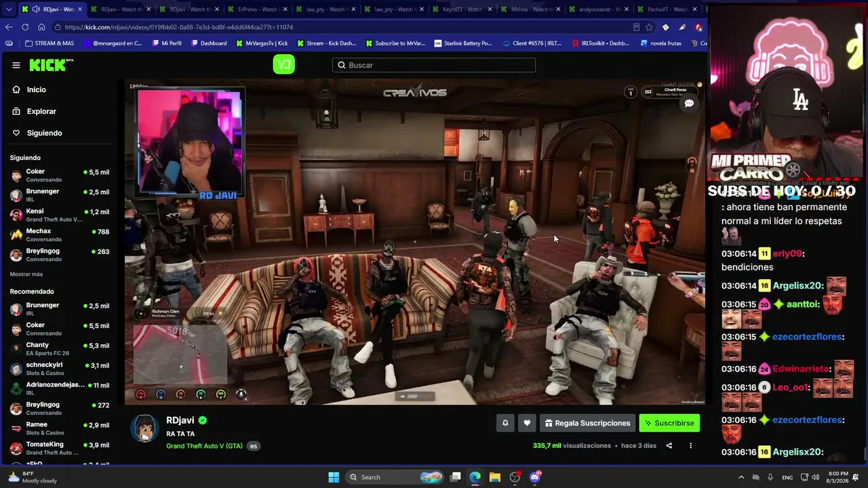Open RDjavi's profile avatar

click(x=144, y=428)
